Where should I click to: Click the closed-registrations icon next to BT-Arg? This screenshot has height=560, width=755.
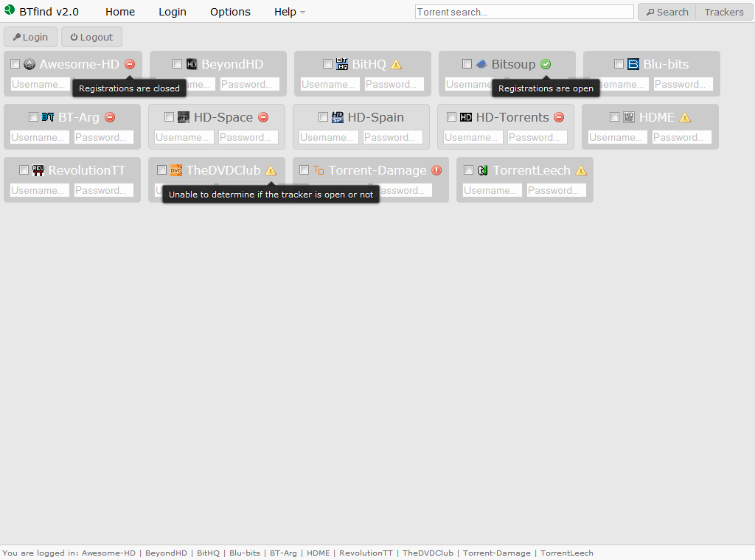110,117
